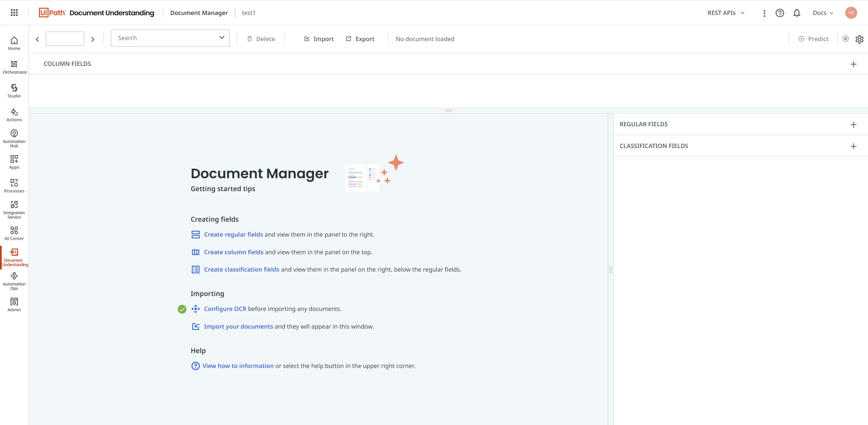Click the Document Manager breadcrumb

(199, 13)
